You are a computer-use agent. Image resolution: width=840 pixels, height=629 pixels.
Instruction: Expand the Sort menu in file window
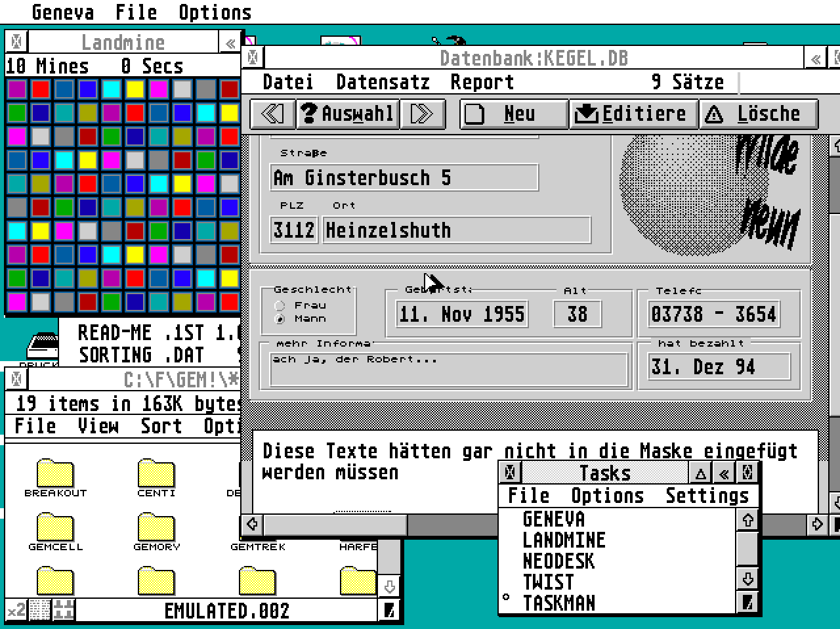click(161, 426)
